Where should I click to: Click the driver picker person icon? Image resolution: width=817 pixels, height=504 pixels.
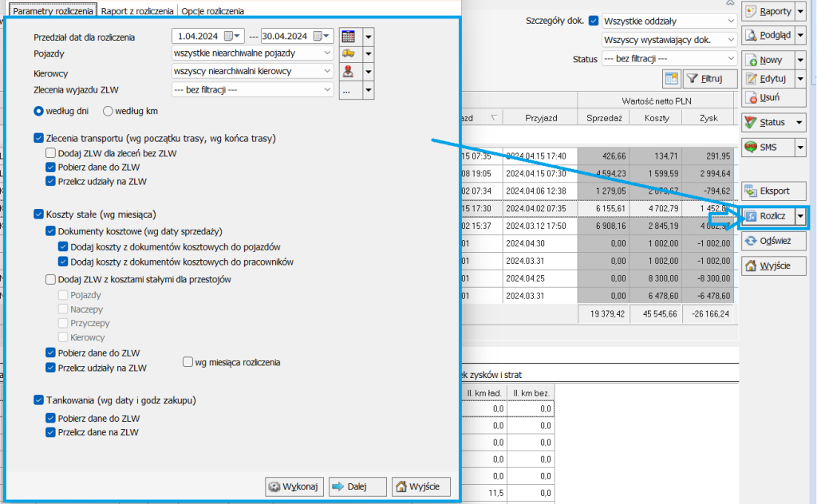click(348, 71)
